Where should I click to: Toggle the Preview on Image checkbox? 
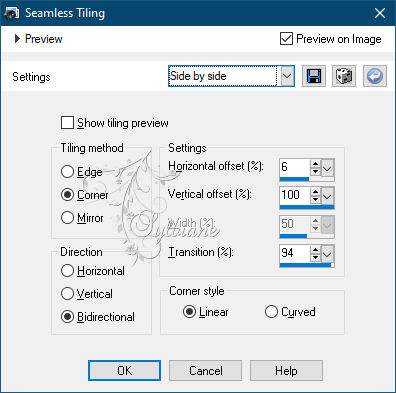pos(286,39)
